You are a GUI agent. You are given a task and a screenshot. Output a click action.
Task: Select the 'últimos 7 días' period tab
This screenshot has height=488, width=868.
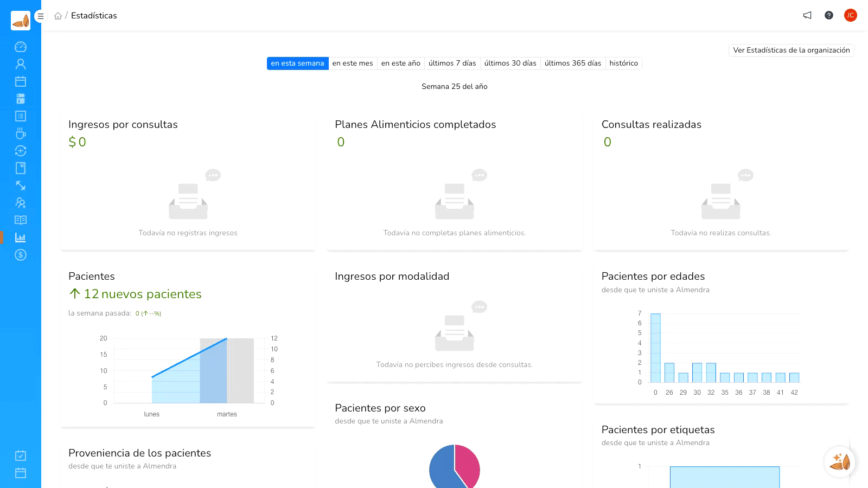tap(452, 63)
